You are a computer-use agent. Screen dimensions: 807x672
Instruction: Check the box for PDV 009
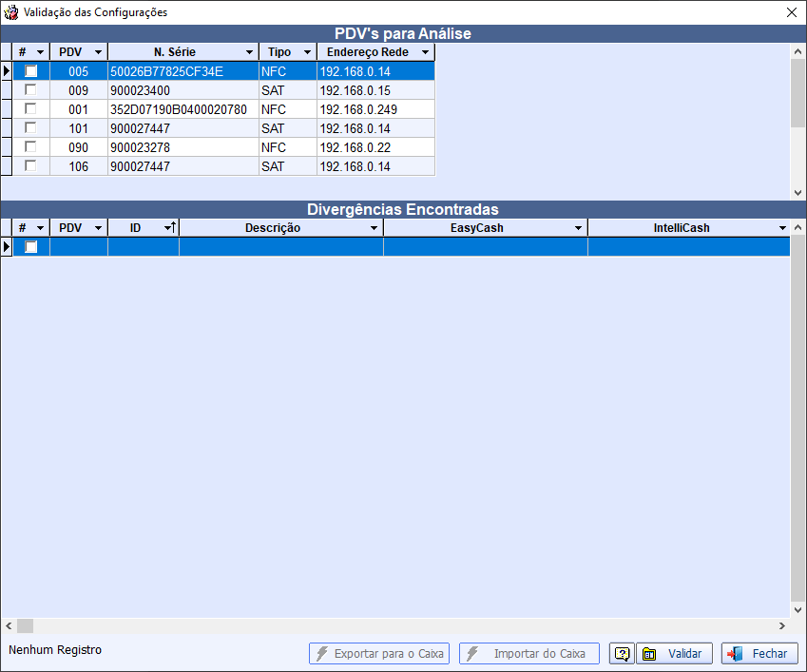click(31, 90)
